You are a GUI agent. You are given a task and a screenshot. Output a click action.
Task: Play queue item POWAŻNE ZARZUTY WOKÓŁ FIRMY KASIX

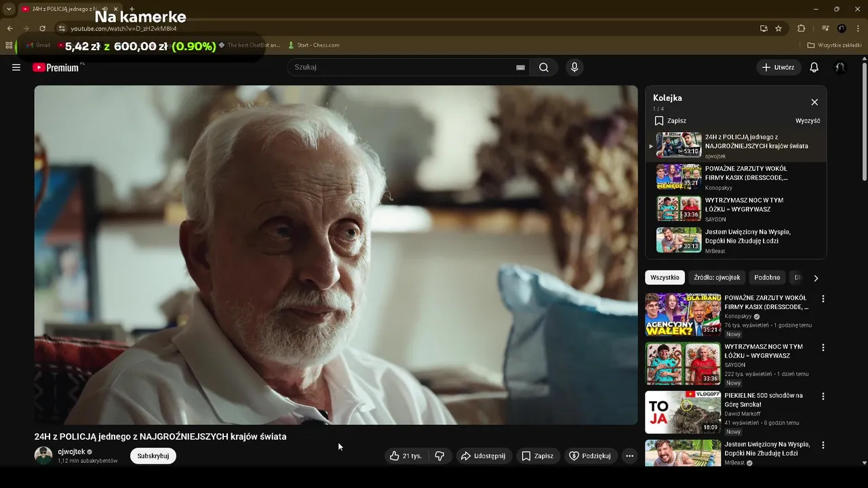[x=736, y=178]
